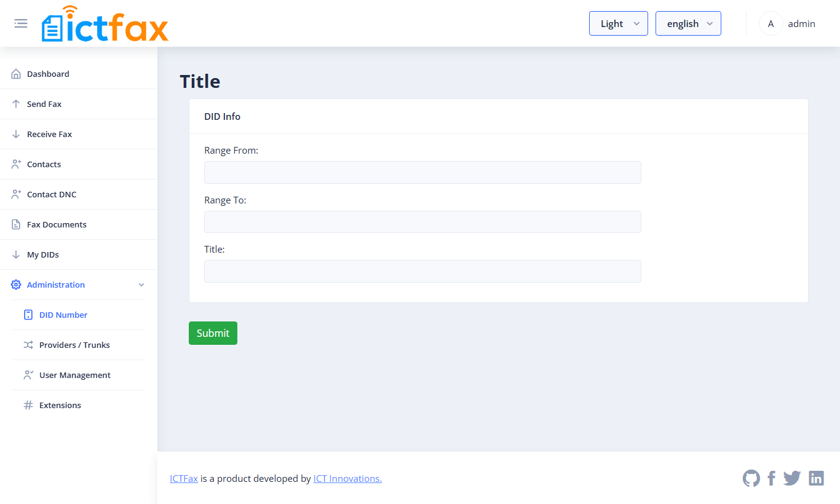Click the 'Range To:' label
840x504 pixels.
[x=225, y=200]
